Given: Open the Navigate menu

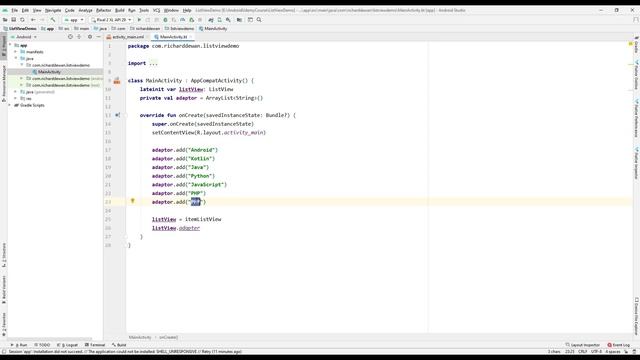Looking at the screenshot, I should click(x=53, y=10).
